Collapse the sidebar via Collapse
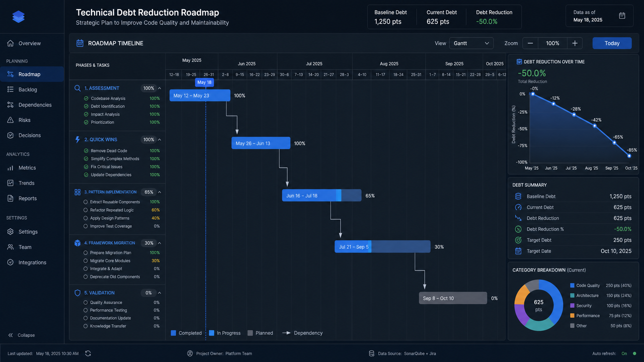The image size is (644, 362). [22, 335]
